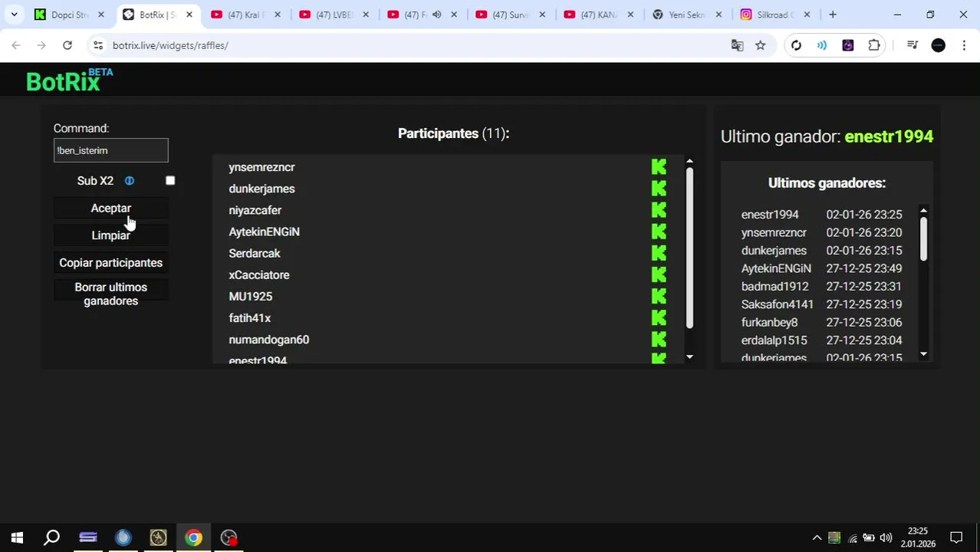The image size is (980, 552).
Task: Click the Sub X2 info icon
Action: click(x=129, y=181)
